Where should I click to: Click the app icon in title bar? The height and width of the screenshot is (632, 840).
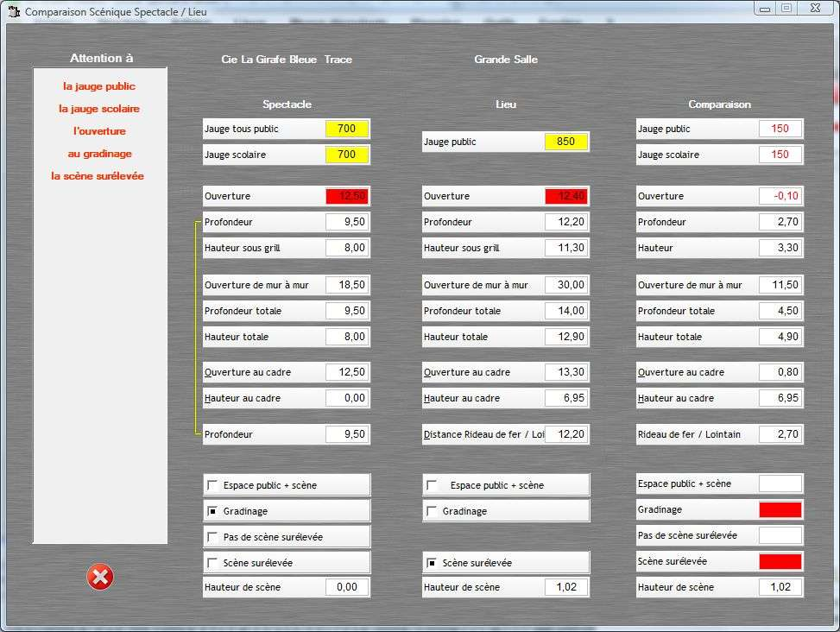click(x=13, y=12)
